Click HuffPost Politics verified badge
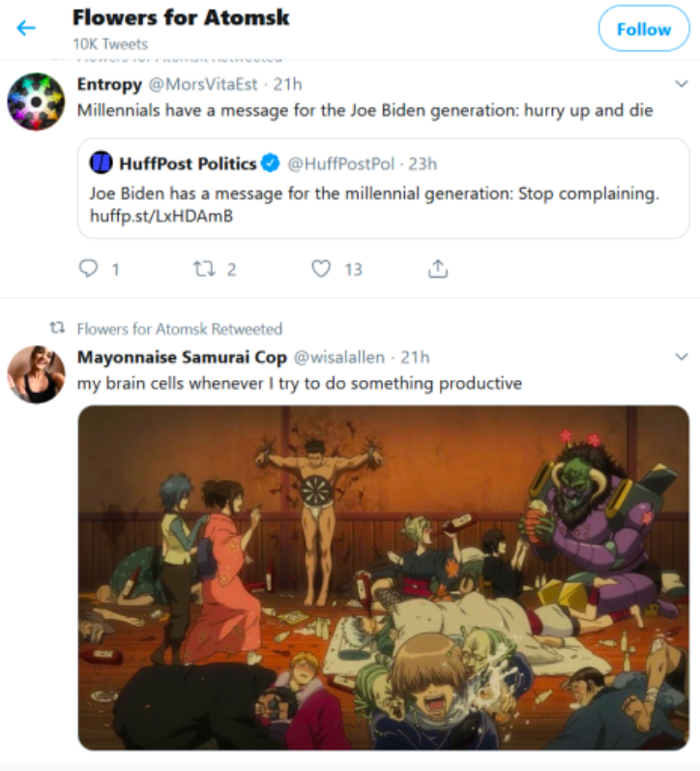The image size is (700, 771). [x=271, y=163]
